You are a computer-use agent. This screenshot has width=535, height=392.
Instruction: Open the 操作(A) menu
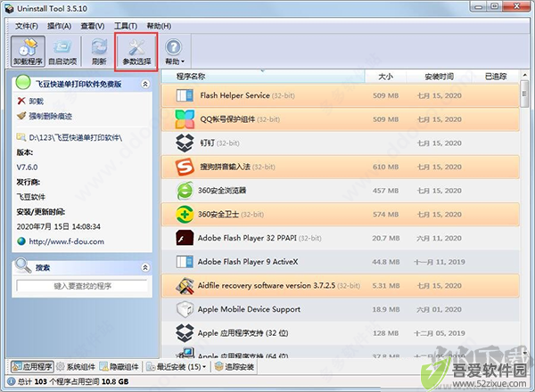59,26
